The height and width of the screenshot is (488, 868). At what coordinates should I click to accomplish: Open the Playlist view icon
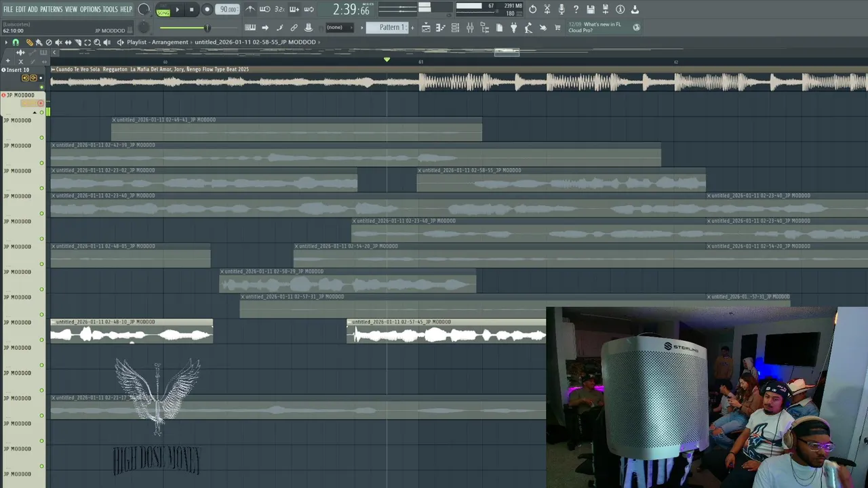(426, 28)
